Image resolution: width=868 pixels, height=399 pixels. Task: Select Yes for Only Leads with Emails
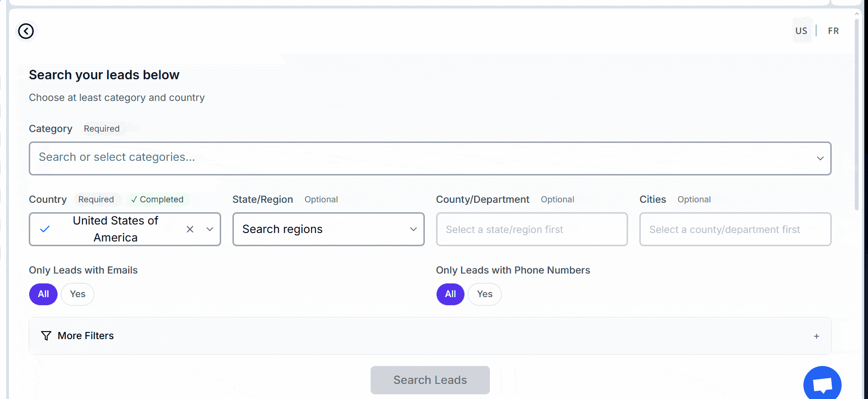(x=78, y=294)
